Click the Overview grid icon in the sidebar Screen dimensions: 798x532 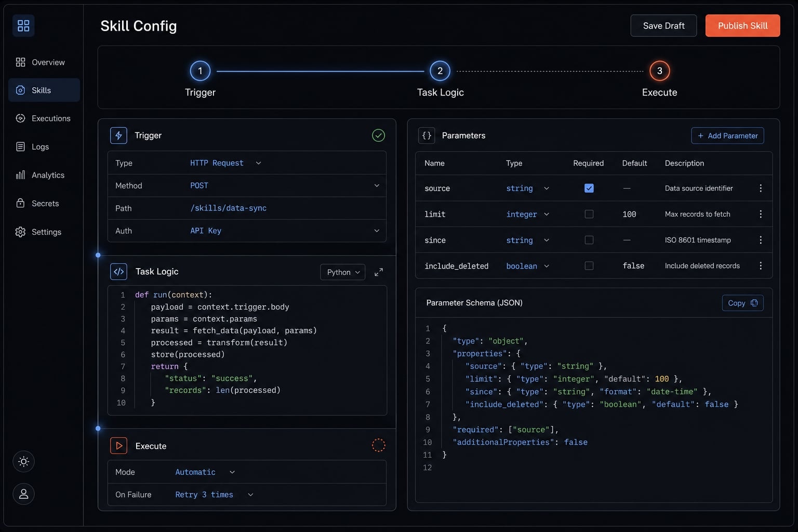click(20, 62)
